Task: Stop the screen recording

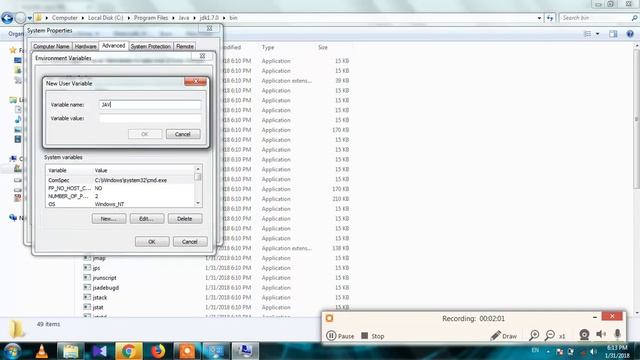Action: pyautogui.click(x=373, y=336)
